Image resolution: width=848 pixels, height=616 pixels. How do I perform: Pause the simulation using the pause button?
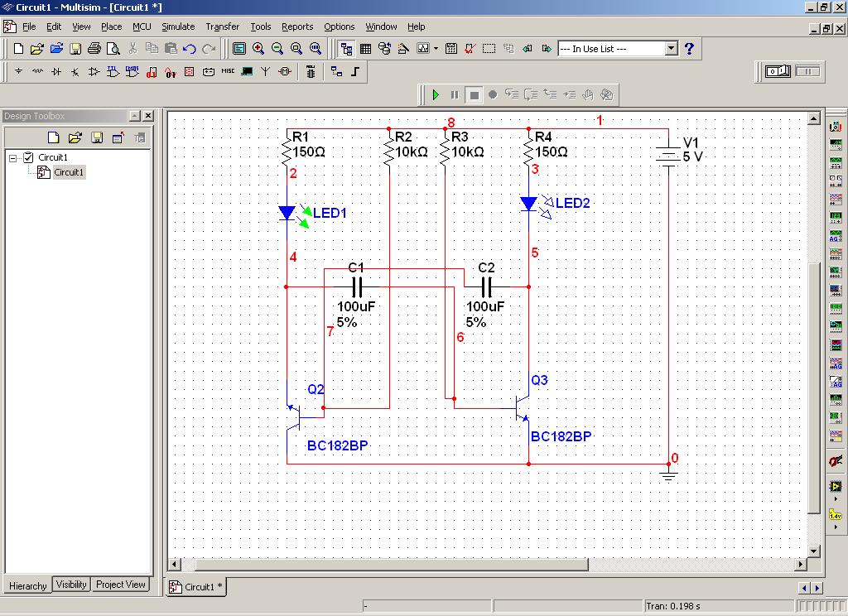(x=455, y=95)
